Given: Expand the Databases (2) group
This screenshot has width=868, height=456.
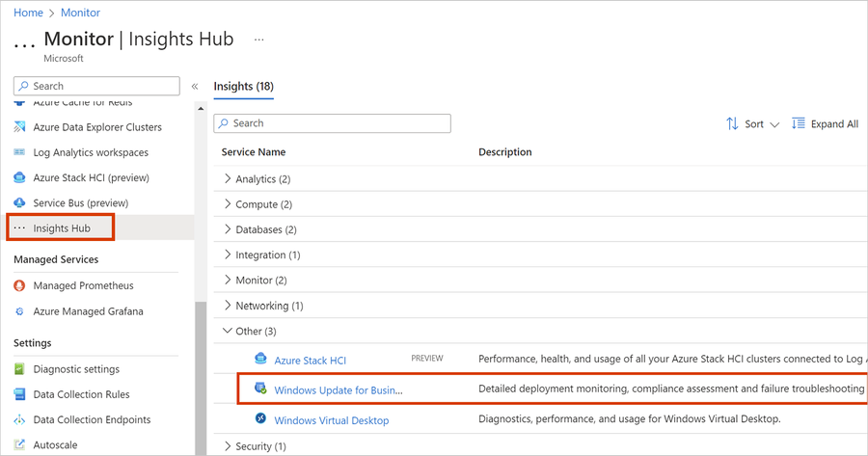Looking at the screenshot, I should (x=227, y=228).
